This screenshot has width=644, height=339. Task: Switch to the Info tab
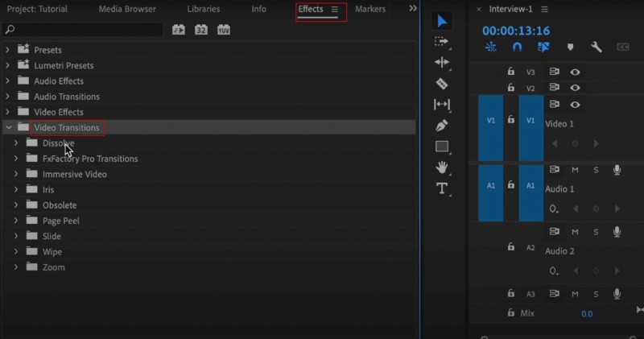pos(258,9)
